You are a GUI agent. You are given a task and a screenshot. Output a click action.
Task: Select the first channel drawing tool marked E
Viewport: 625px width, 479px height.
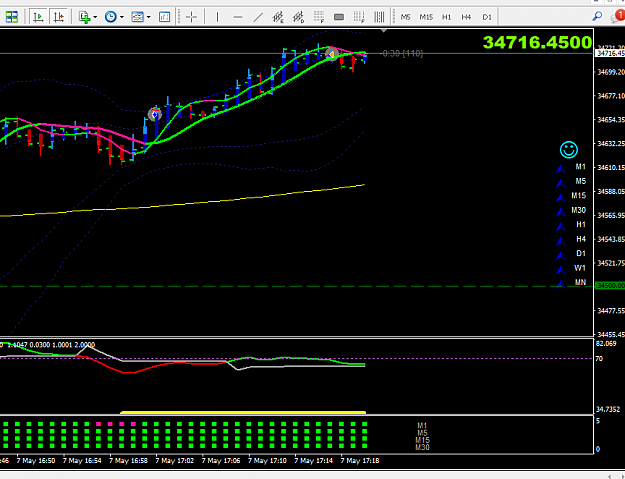click(x=278, y=17)
